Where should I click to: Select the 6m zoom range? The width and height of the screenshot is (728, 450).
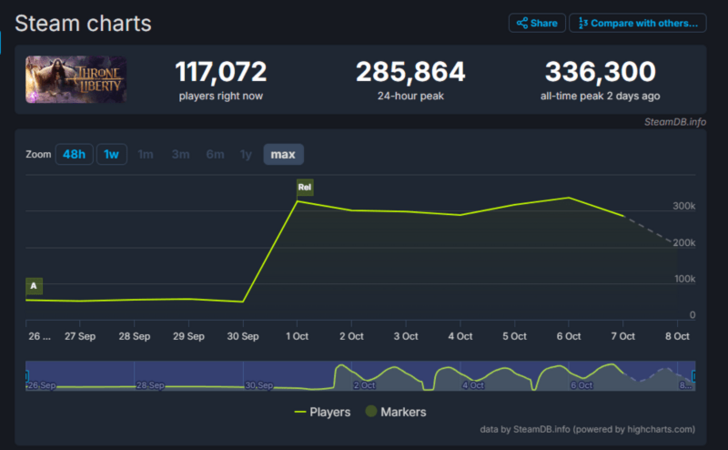coord(215,154)
